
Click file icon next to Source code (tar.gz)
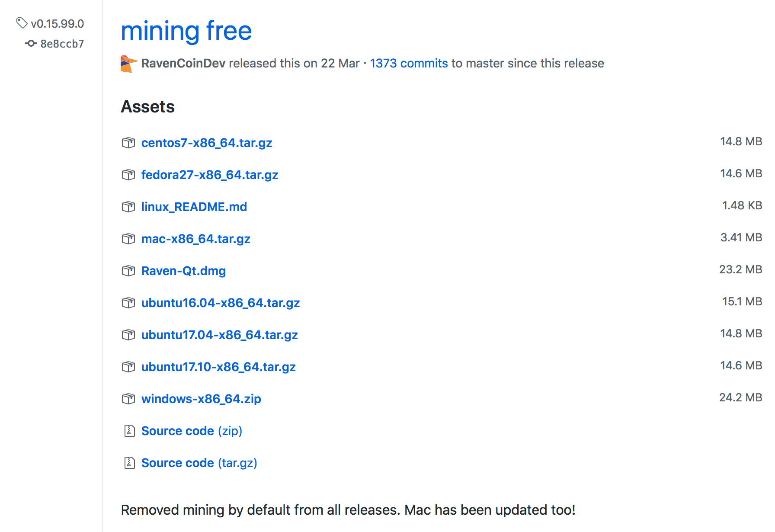coord(129,463)
